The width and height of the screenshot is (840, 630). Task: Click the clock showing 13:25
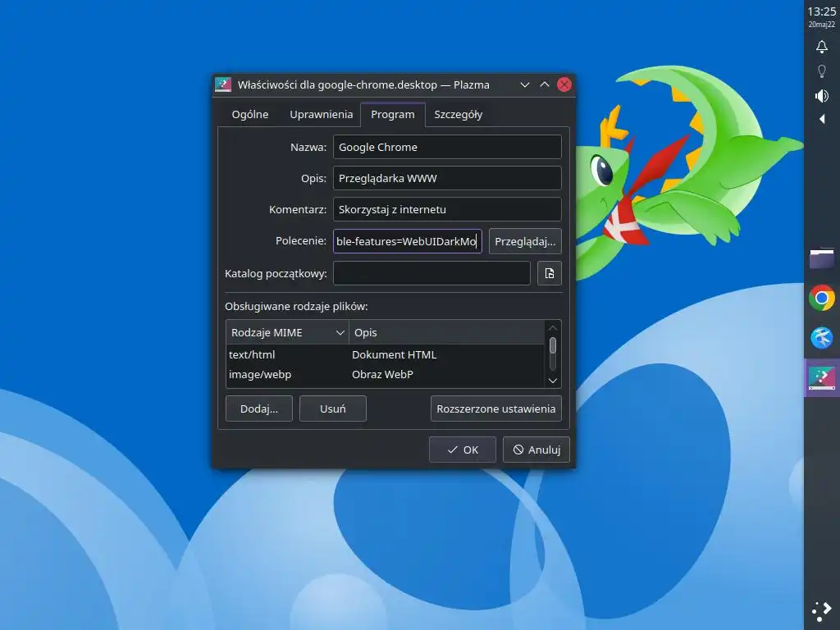tap(822, 11)
